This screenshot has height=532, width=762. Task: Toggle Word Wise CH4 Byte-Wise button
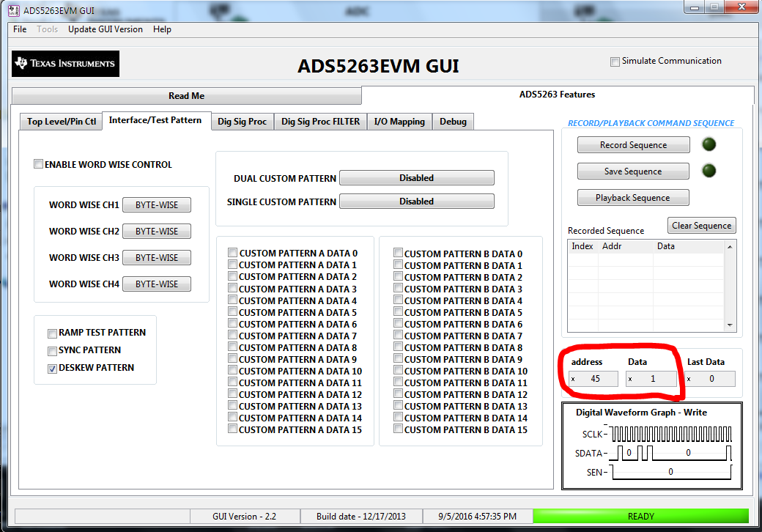tap(157, 284)
